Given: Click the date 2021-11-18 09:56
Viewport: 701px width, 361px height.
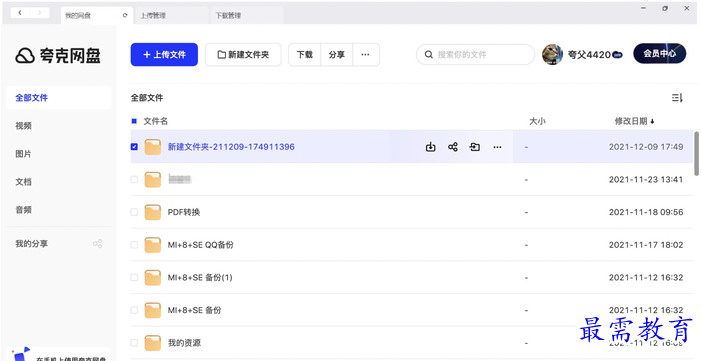Looking at the screenshot, I should pos(646,212).
